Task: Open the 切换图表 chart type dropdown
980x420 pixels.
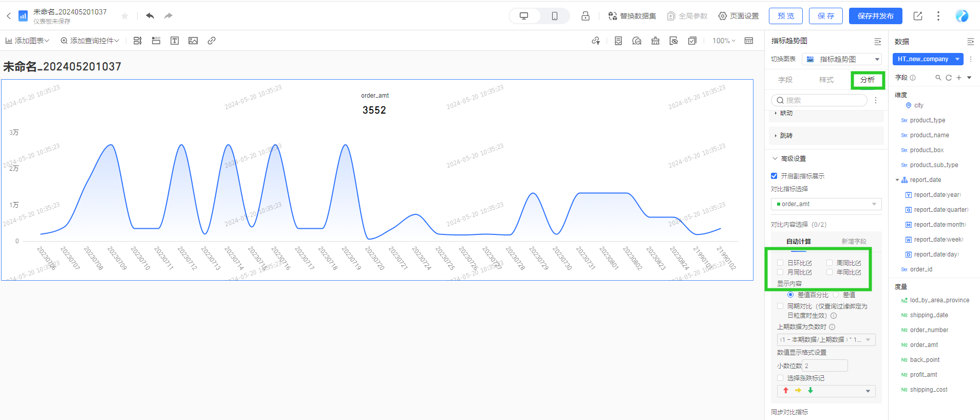Action: [x=841, y=59]
